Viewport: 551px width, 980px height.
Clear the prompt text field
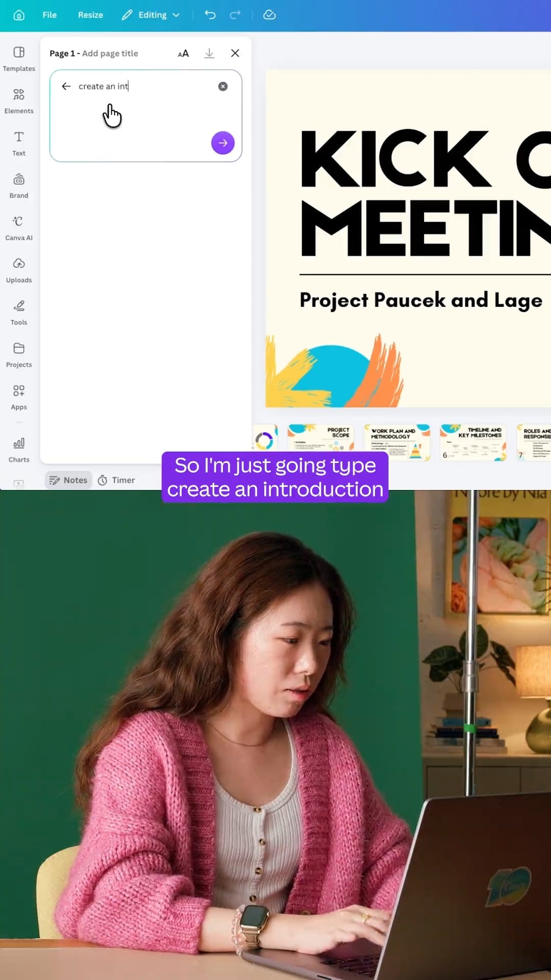coord(223,86)
